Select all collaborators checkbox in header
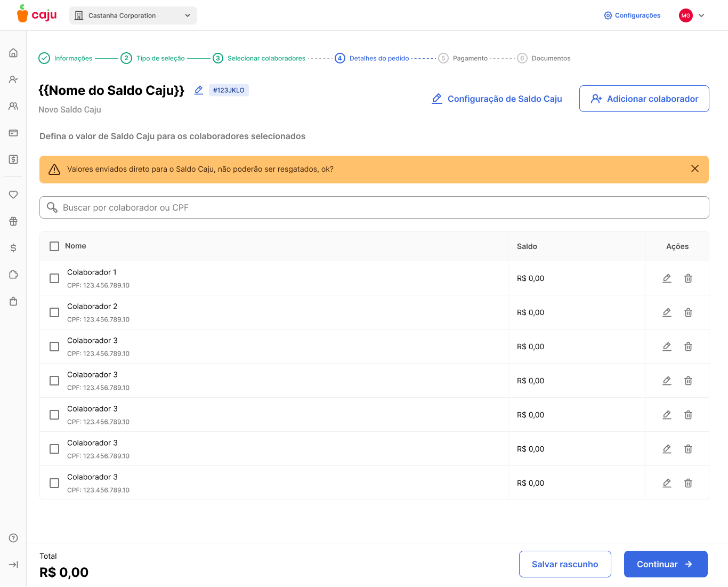The image size is (728, 587). (x=54, y=246)
